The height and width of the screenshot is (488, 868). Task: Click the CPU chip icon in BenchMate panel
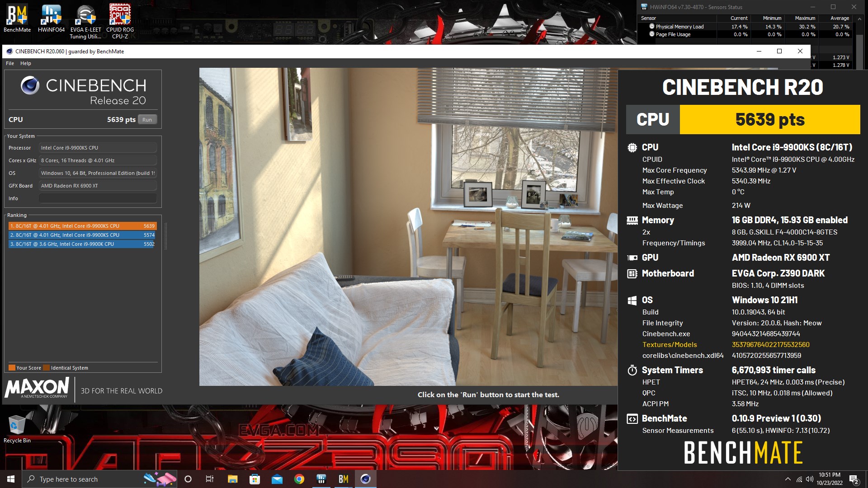pos(632,147)
